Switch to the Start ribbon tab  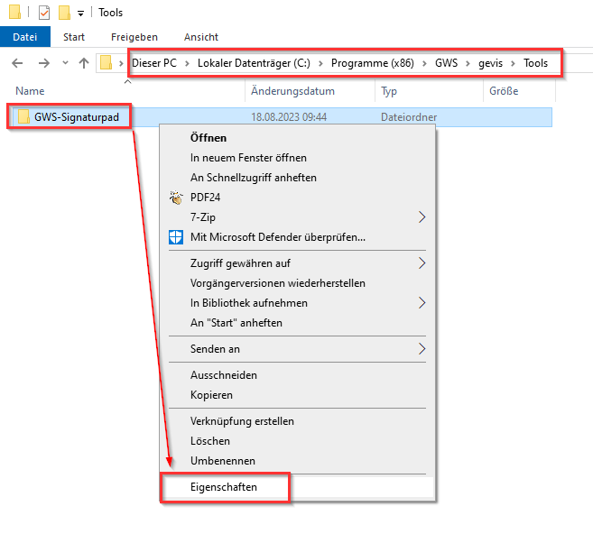point(74,37)
